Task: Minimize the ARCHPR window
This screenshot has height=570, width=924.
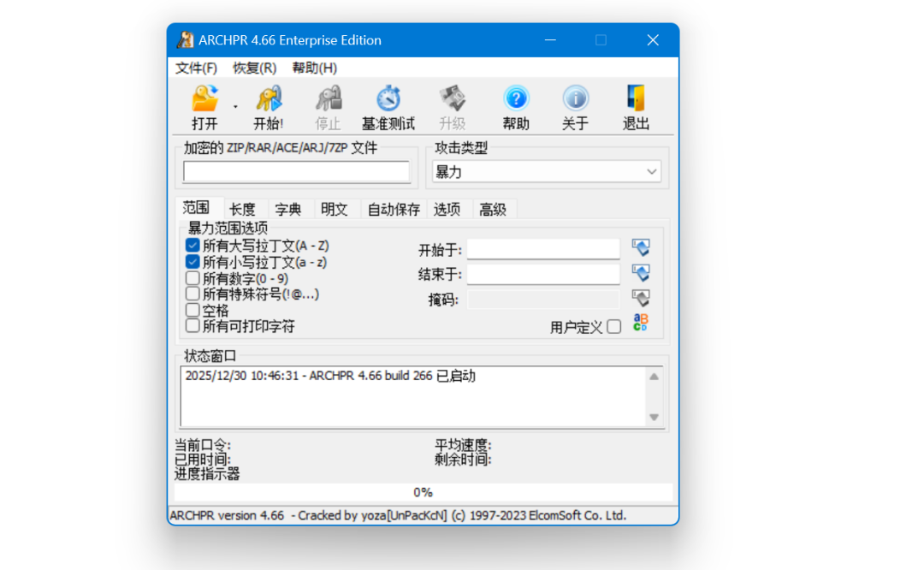Action: 550,40
